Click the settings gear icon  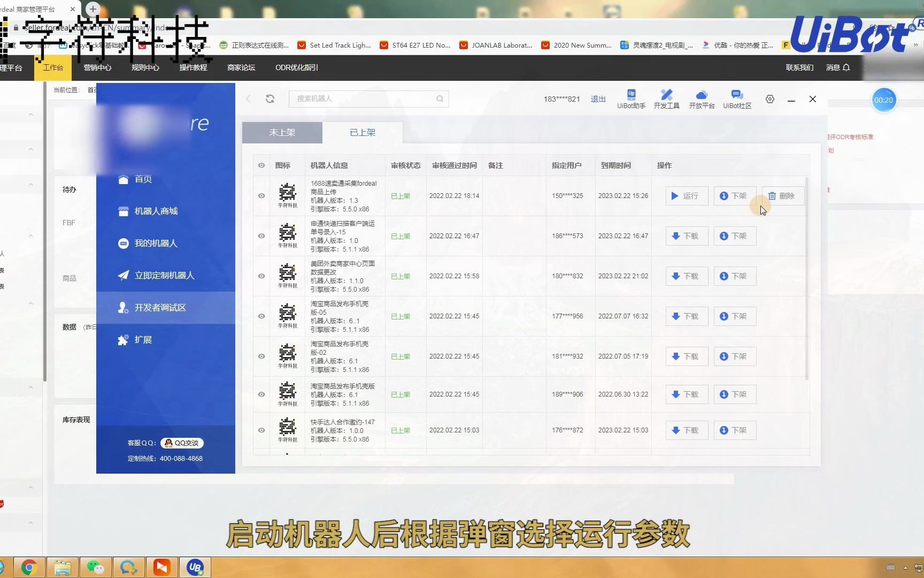pyautogui.click(x=769, y=99)
